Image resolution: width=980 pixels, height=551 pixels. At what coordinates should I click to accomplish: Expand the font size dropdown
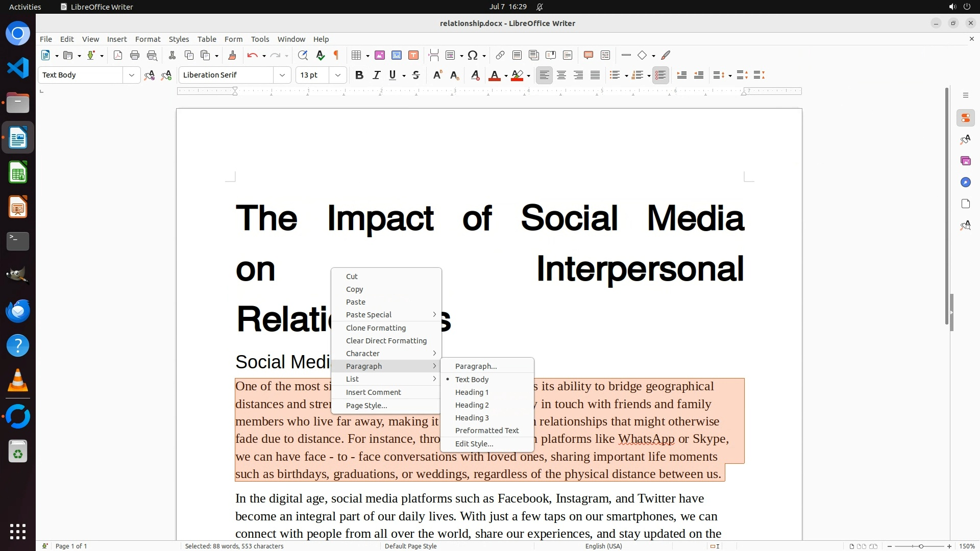pos(337,75)
